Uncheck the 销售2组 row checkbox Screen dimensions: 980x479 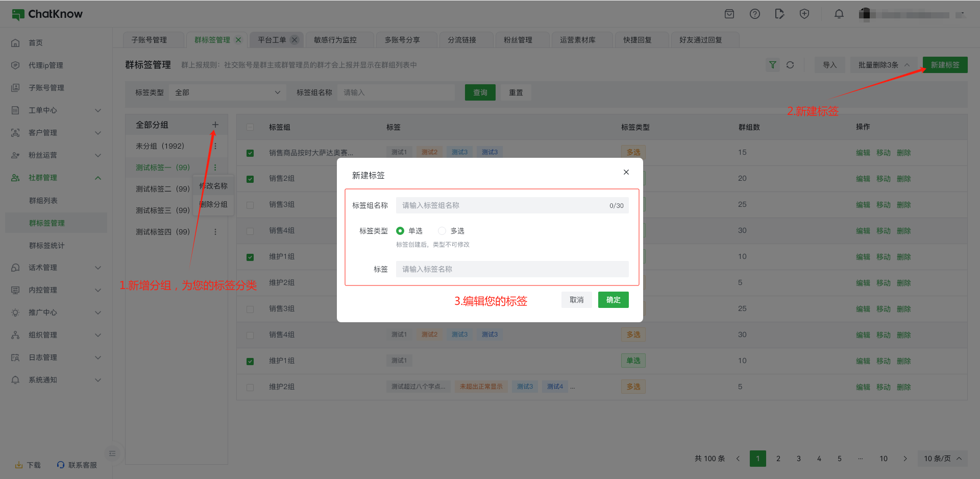click(x=250, y=179)
